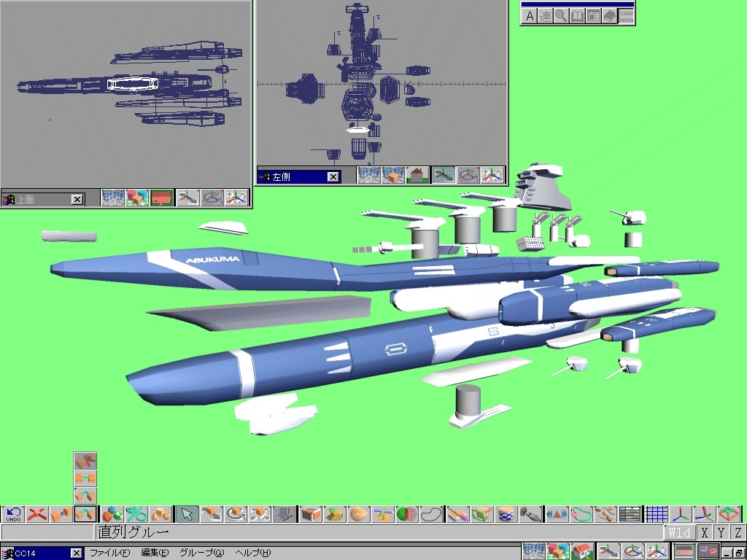Choose the object scale tool

point(260,514)
